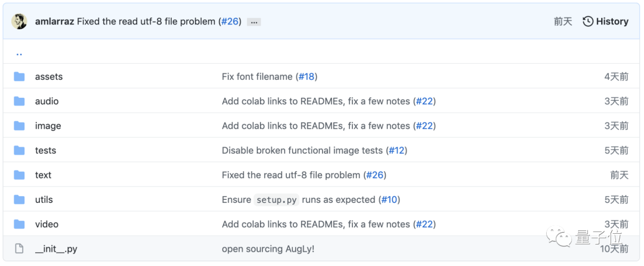Click the audio folder icon

tap(19, 101)
